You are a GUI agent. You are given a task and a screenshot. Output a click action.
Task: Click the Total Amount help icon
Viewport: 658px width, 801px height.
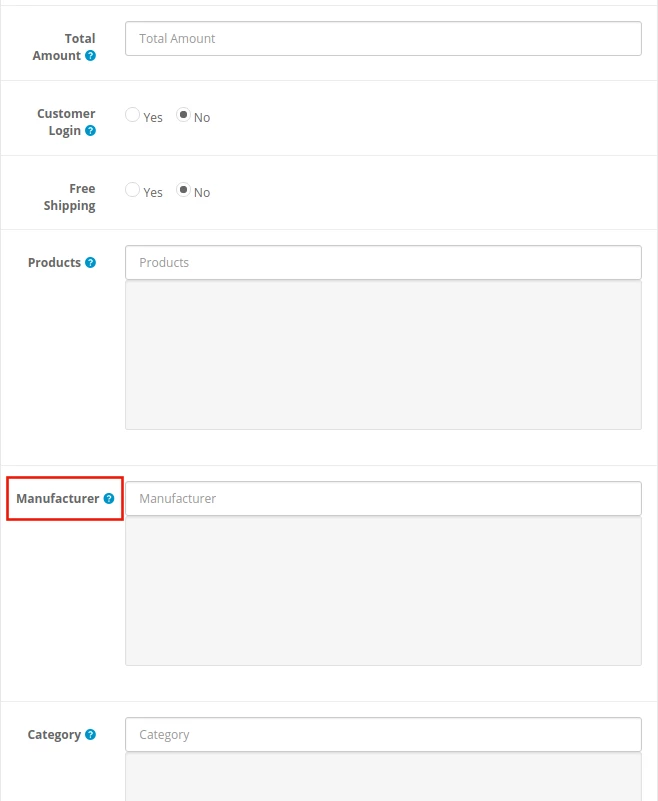click(91, 56)
